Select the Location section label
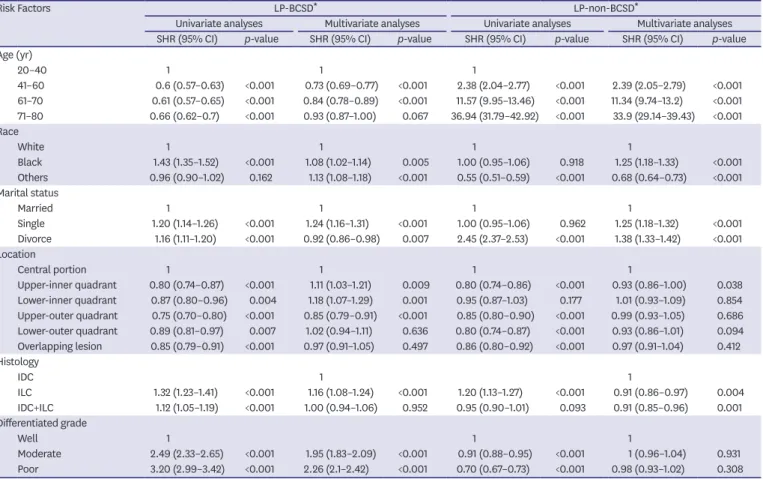 tap(18, 254)
